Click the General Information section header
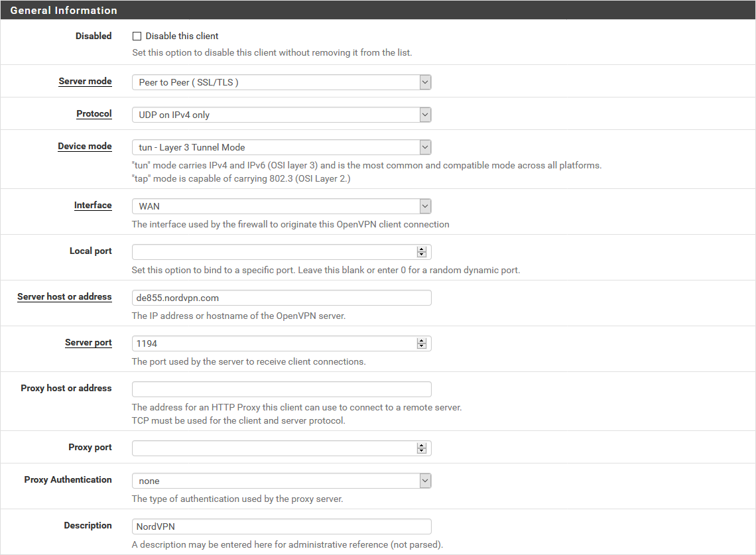 tap(64, 11)
